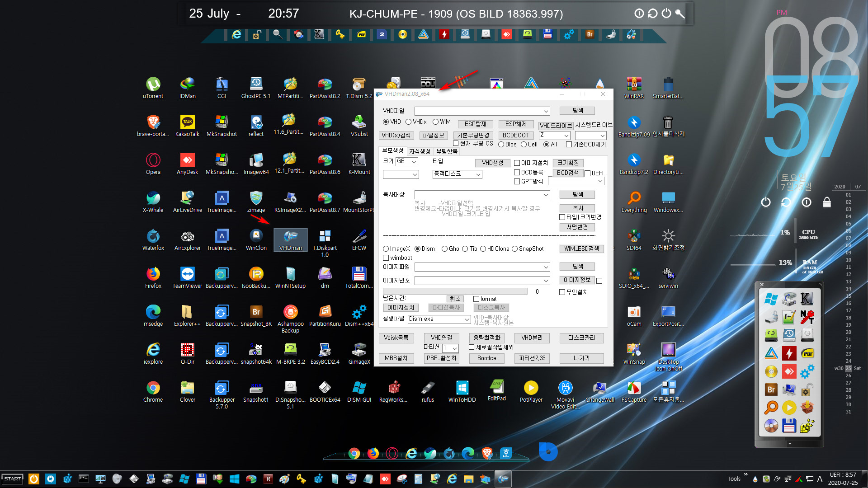This screenshot has width=868, height=488.
Task: Open the Snapshot_BR desktop icon
Action: pyautogui.click(x=256, y=315)
